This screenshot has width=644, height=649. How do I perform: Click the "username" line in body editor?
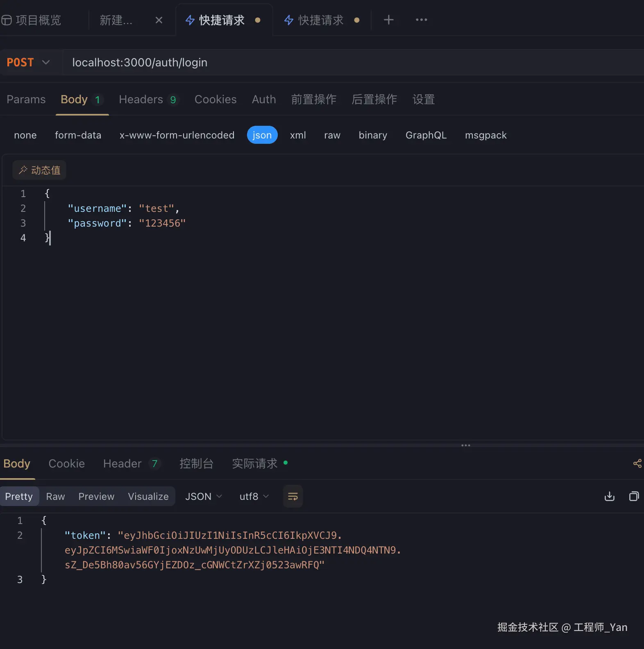point(123,209)
